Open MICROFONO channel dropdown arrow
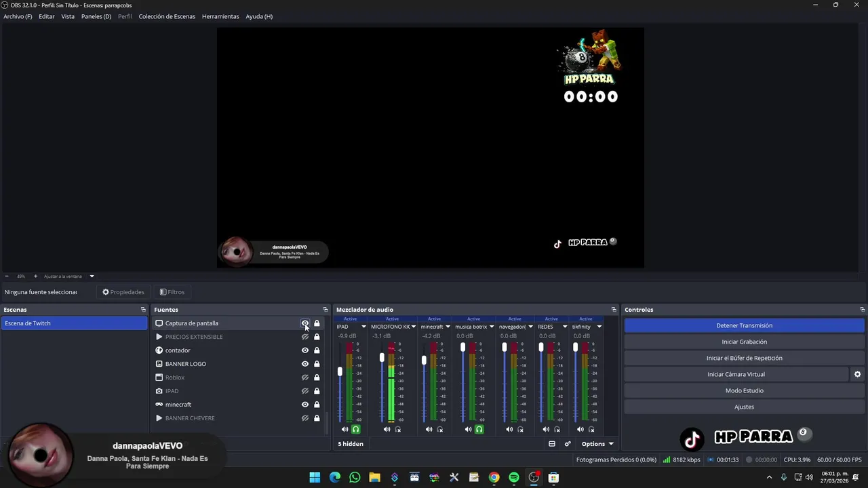Screen dimensions: 868x488 pos(413,327)
